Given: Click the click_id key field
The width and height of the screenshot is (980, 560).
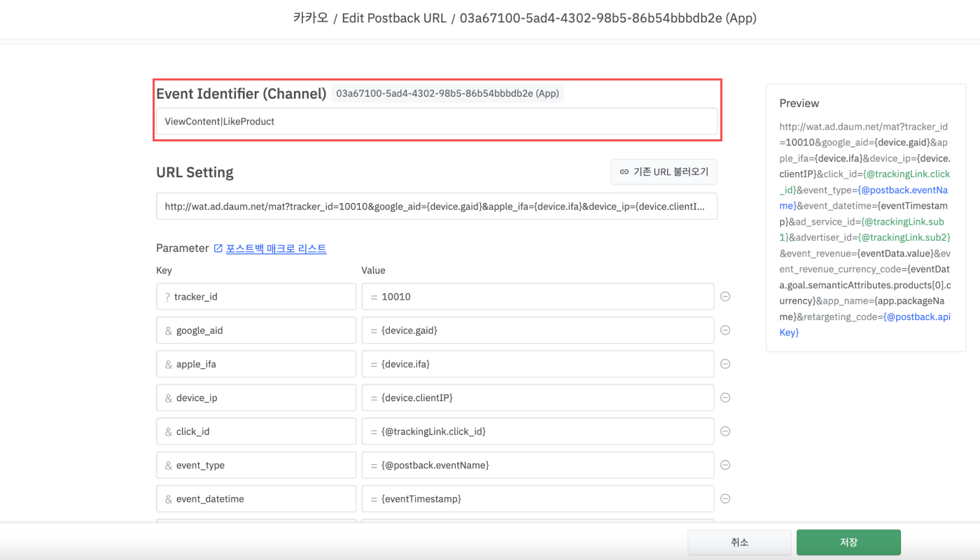Looking at the screenshot, I should point(256,431).
